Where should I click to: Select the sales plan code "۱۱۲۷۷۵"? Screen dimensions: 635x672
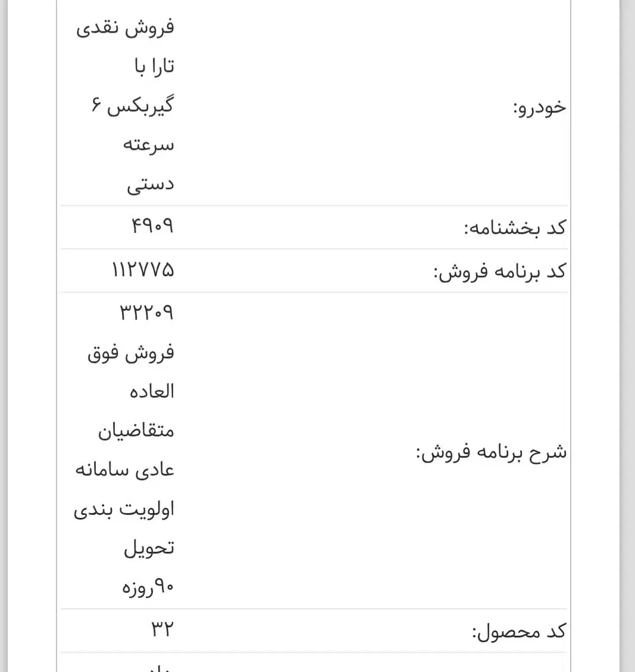tap(143, 270)
